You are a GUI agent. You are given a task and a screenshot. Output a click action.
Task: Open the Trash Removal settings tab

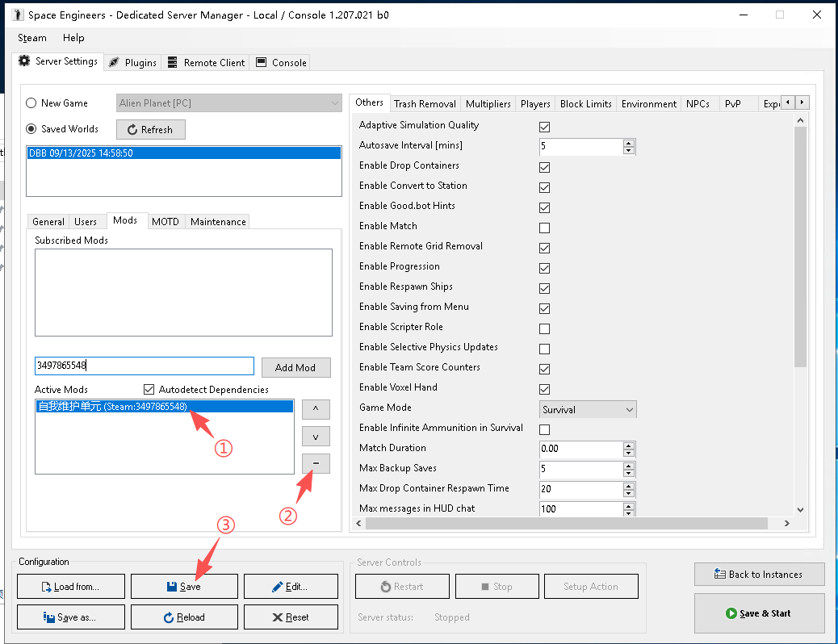point(425,104)
